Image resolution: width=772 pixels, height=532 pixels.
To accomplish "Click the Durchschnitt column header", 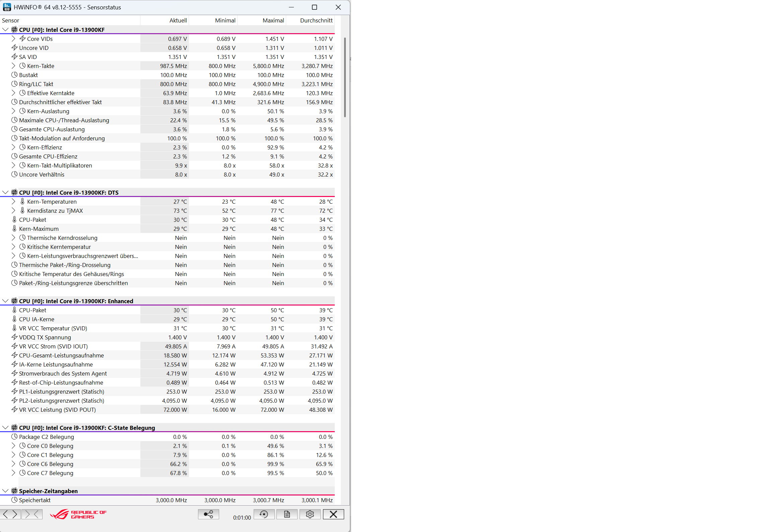I will [x=316, y=20].
